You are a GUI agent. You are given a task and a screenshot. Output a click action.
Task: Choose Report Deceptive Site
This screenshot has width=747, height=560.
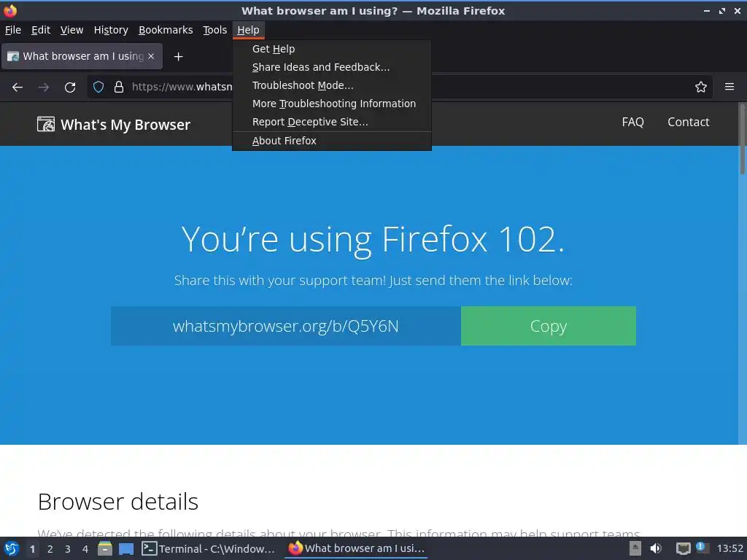click(332, 122)
